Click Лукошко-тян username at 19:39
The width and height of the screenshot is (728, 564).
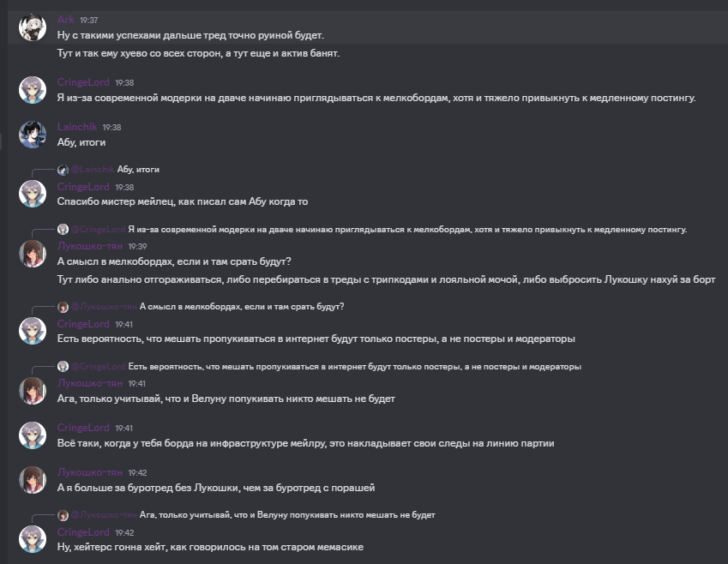[89, 246]
